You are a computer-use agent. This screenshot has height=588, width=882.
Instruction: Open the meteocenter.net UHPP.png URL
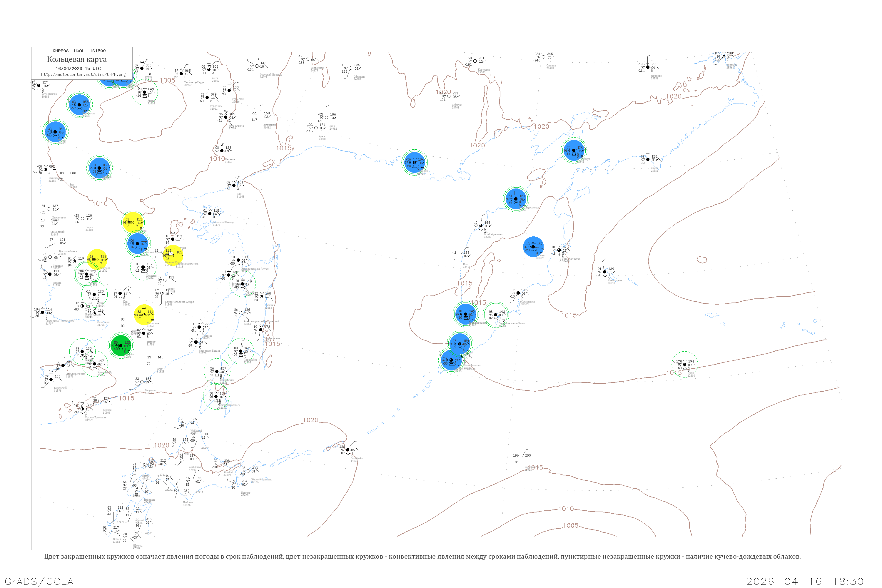pyautogui.click(x=83, y=74)
